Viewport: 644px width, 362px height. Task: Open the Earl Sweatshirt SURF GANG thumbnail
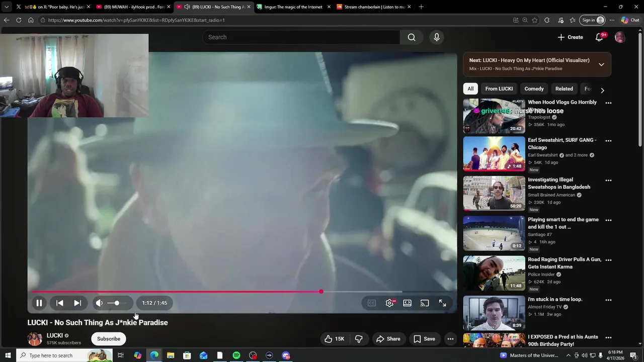tap(494, 153)
